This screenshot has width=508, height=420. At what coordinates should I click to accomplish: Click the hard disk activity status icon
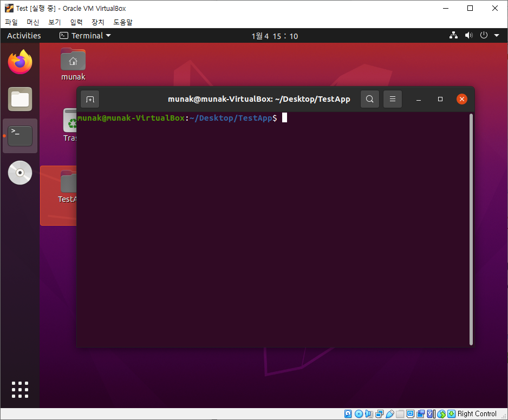click(348, 414)
